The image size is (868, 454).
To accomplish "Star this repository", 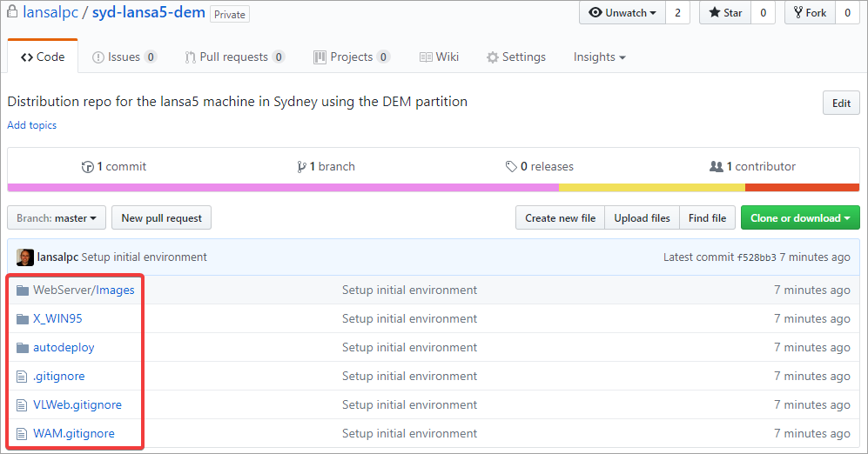I will [725, 13].
